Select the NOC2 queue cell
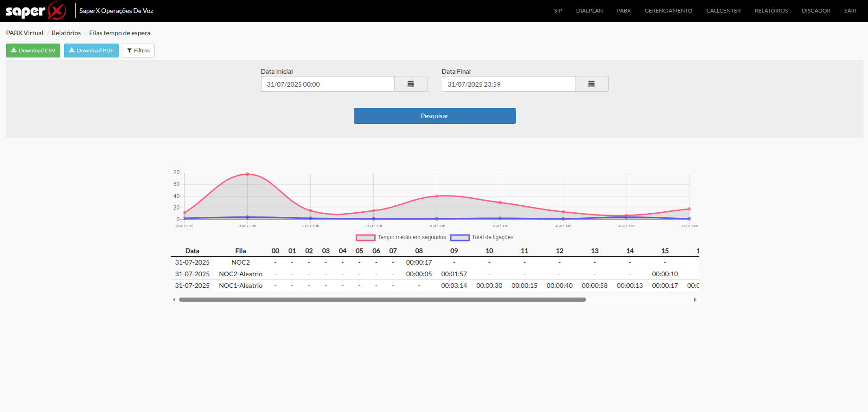Screen dimensions: 868x412 point(241,262)
